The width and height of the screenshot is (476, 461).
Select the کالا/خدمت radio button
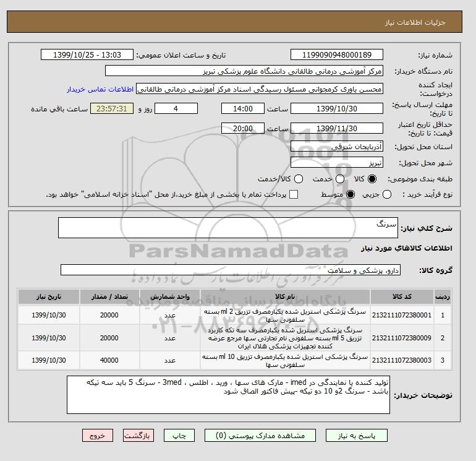(x=299, y=179)
